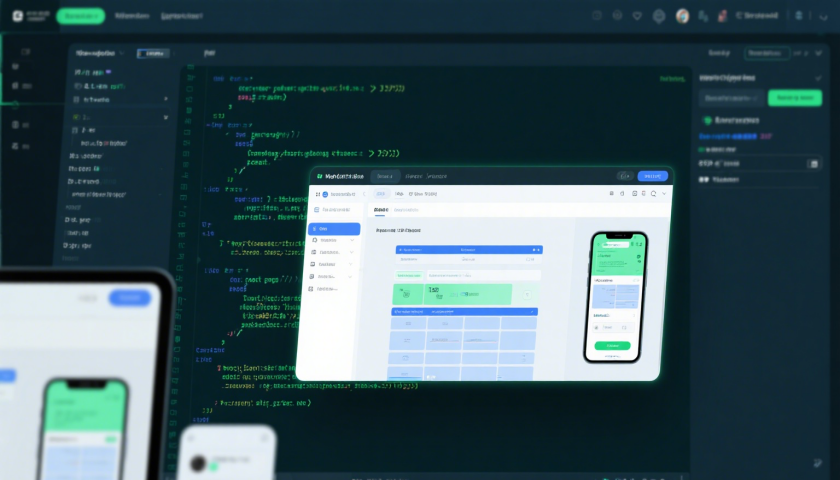Open the heart favorites icon in top bar
This screenshot has height=480, width=840.
coord(637,16)
